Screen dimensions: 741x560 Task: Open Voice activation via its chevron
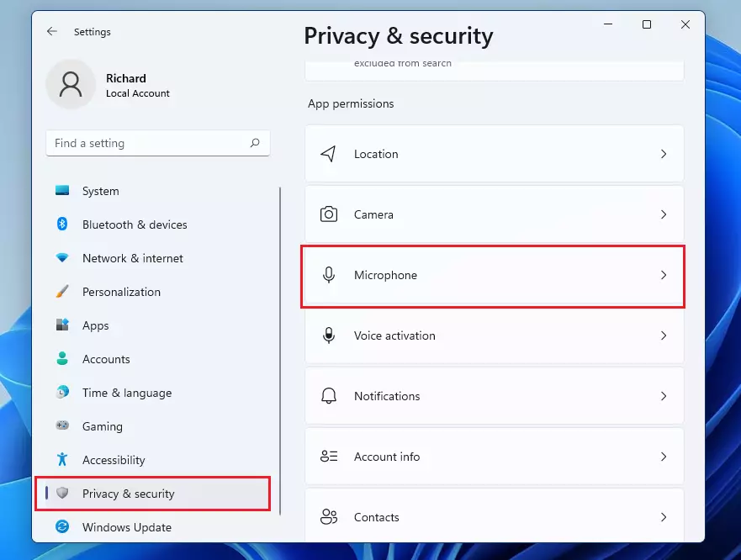tap(664, 335)
